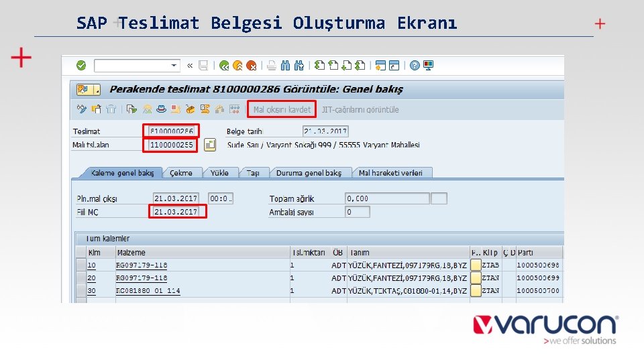Image resolution: width=644 pixels, height=362 pixels.
Task: Click the Parti column header
Action: click(539, 253)
